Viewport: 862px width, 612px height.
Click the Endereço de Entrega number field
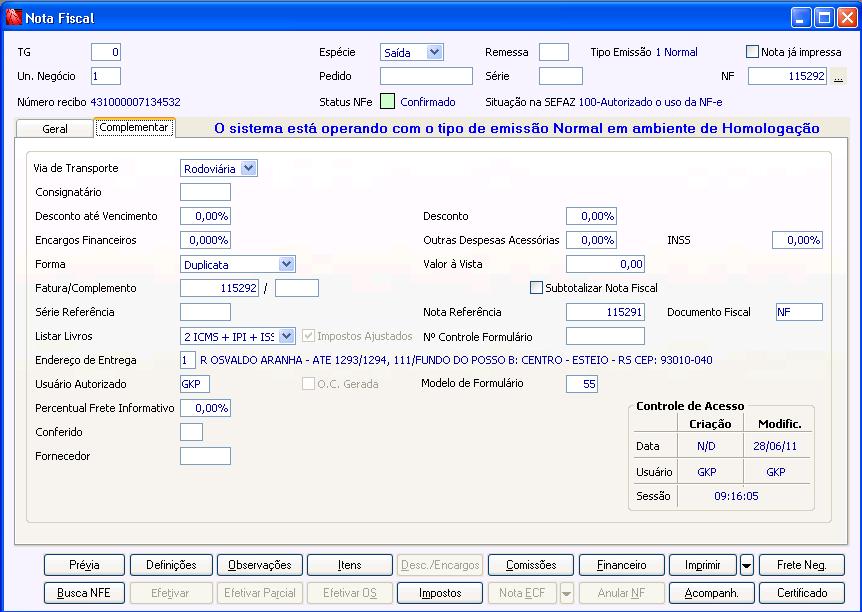(x=187, y=360)
